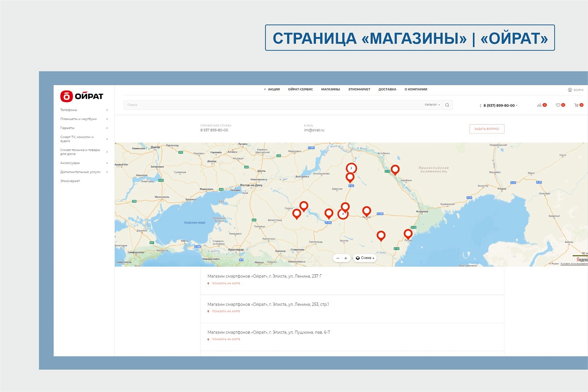Screen dimensions: 588x392
Task: Open the comparison chart icon
Action: coord(539,105)
